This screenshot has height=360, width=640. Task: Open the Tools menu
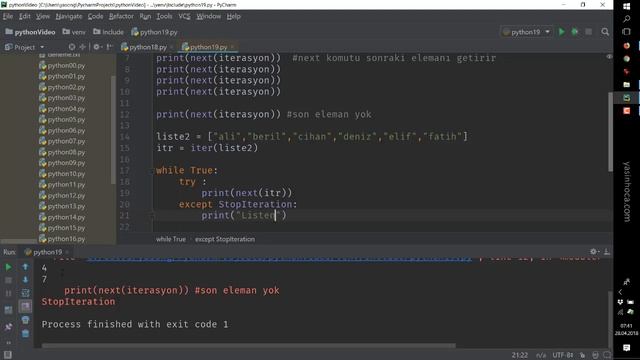pos(164,16)
